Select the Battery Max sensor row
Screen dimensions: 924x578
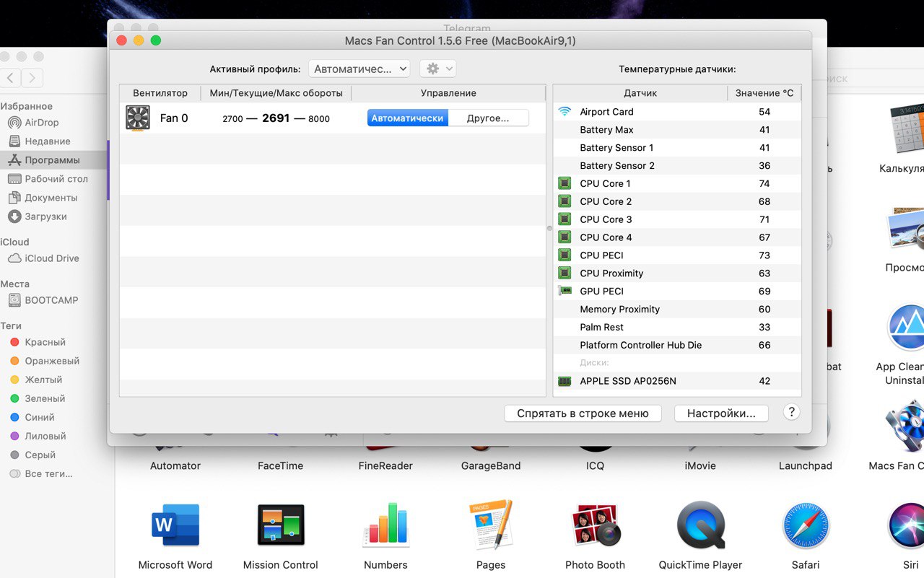point(677,130)
